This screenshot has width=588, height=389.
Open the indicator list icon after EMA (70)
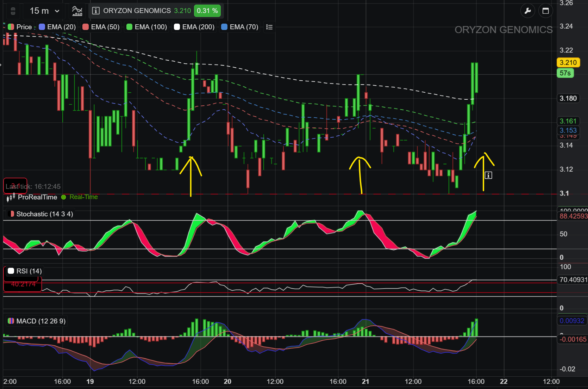coord(269,27)
